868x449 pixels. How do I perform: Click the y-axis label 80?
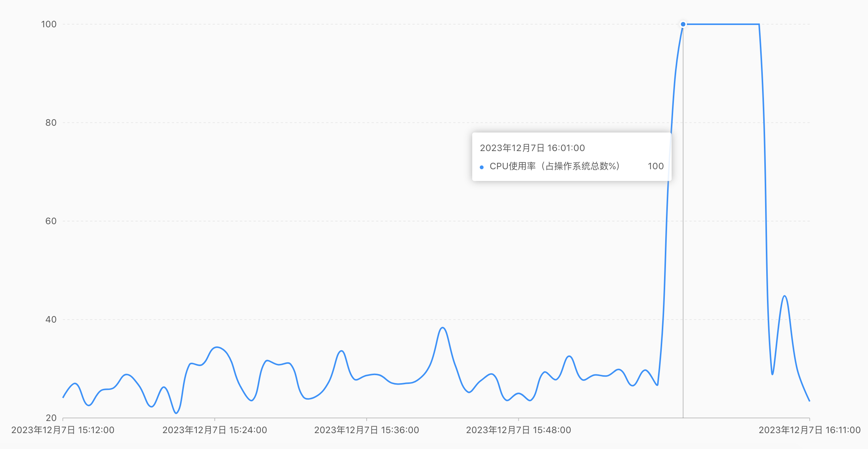[51, 123]
